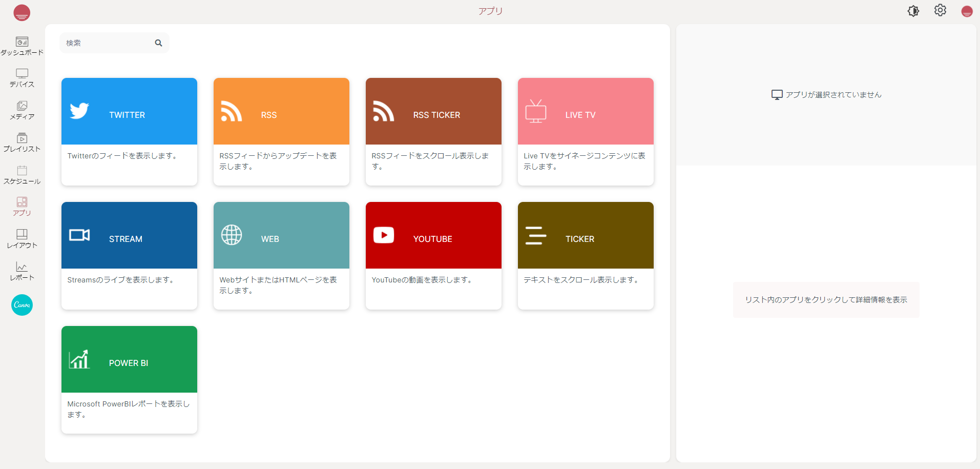Click リスト内のアプリをクリックして詳細情報を表示 hint

click(x=826, y=300)
